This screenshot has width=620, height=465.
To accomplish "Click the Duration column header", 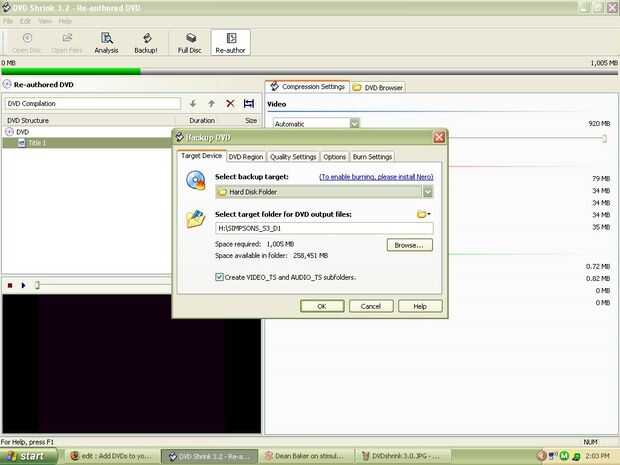I will tap(202, 120).
